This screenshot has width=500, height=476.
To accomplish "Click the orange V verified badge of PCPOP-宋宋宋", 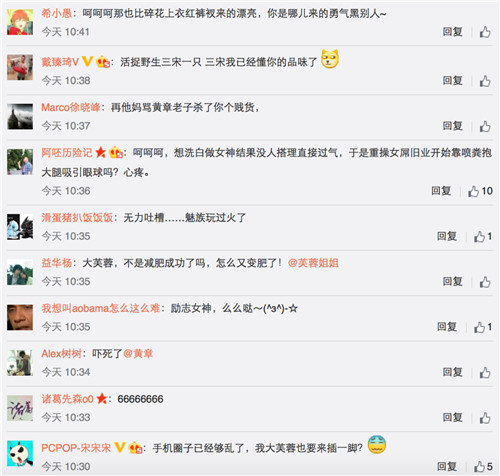I will pyautogui.click(x=120, y=447).
